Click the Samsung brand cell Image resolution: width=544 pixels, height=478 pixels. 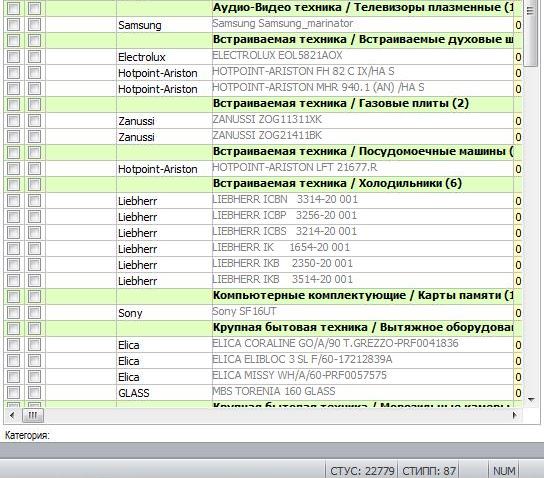pos(164,25)
